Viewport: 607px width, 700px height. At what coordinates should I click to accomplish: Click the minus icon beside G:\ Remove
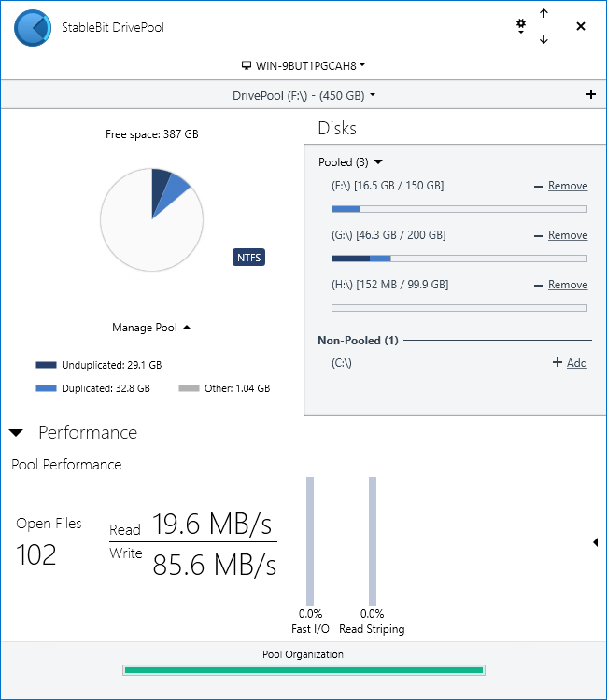pyautogui.click(x=539, y=236)
